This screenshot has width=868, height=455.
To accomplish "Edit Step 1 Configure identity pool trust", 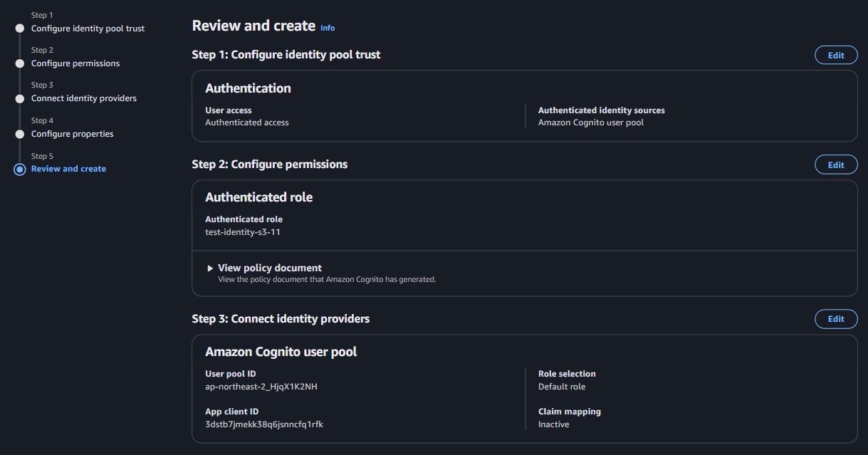I will coord(836,55).
